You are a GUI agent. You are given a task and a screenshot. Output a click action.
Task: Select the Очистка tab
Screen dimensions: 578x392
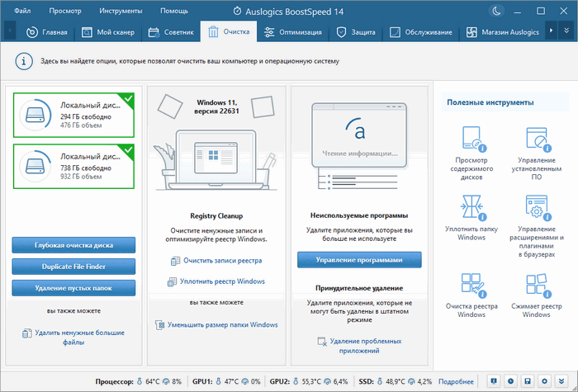click(x=229, y=31)
